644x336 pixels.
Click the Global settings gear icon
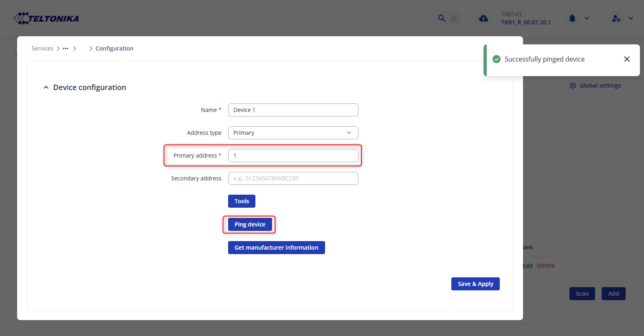573,86
